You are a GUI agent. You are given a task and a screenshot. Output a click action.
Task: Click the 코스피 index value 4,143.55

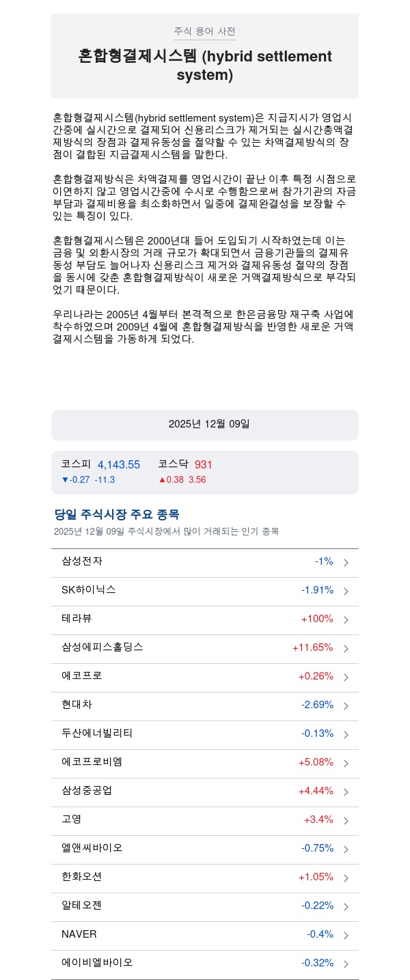point(119,465)
